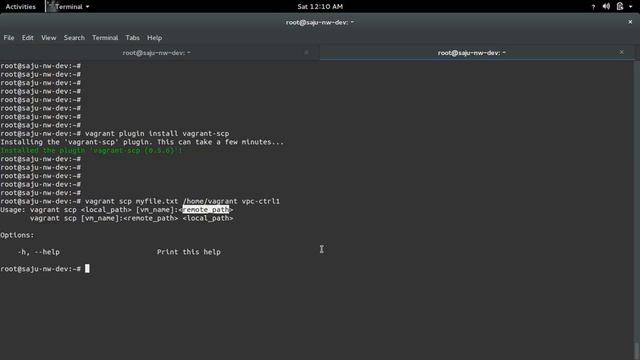Click the 'vagrant scp myfile.txt' command line
This screenshot has height=360, width=640.
[140, 201]
